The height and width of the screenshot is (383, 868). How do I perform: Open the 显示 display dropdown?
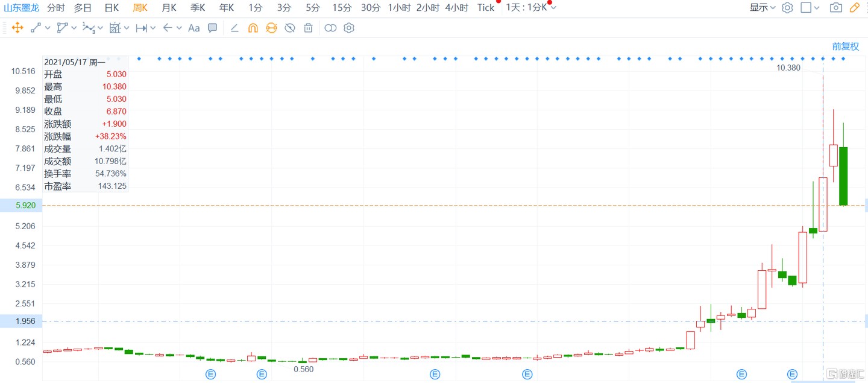click(x=763, y=8)
